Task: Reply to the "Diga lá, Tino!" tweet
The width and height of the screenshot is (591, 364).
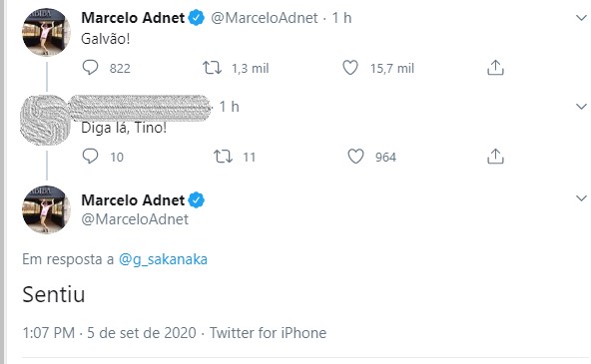Action: (x=90, y=157)
